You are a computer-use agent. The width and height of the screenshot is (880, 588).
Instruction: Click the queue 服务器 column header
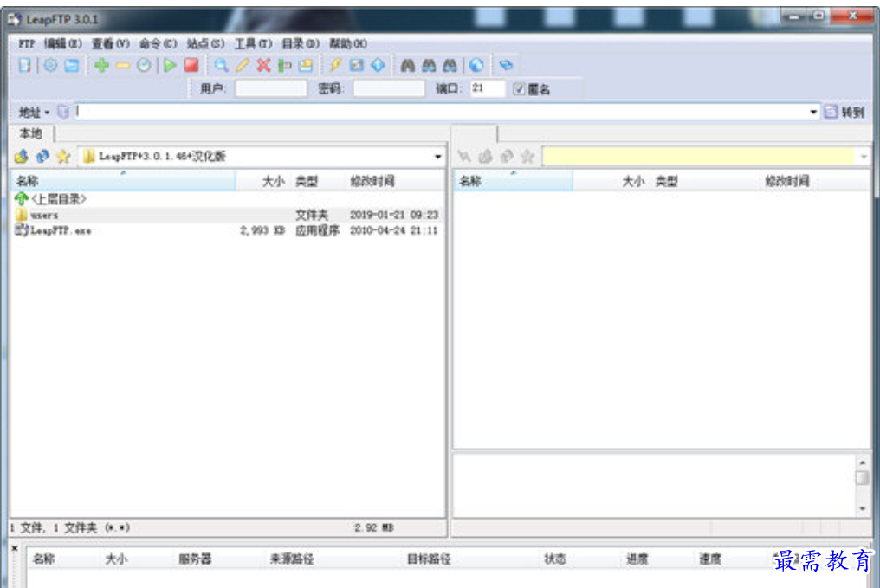(x=195, y=559)
